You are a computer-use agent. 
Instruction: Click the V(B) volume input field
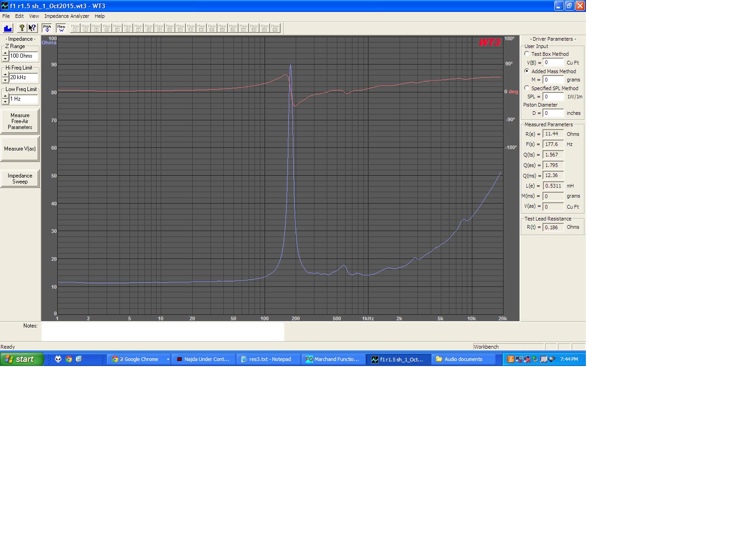553,63
